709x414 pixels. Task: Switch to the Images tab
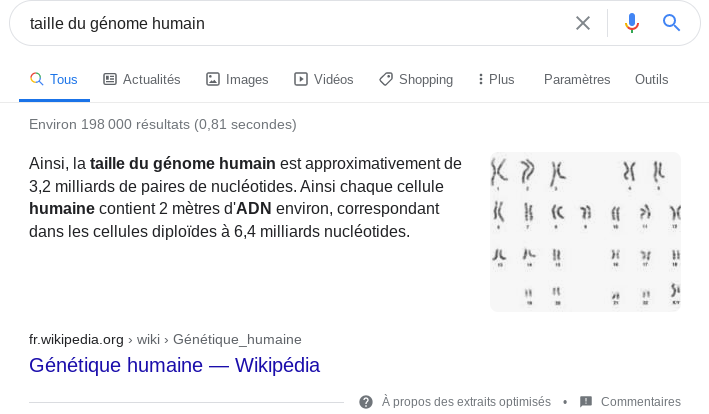(x=237, y=80)
